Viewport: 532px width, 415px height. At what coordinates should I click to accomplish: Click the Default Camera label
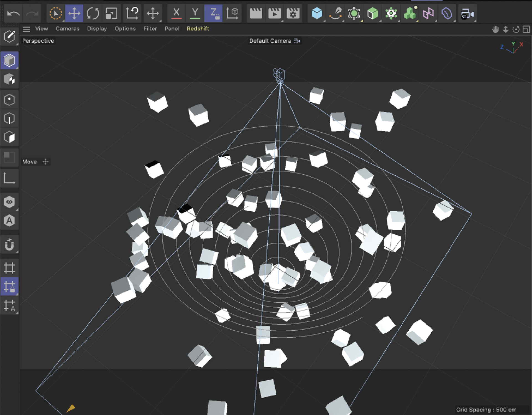tap(270, 41)
